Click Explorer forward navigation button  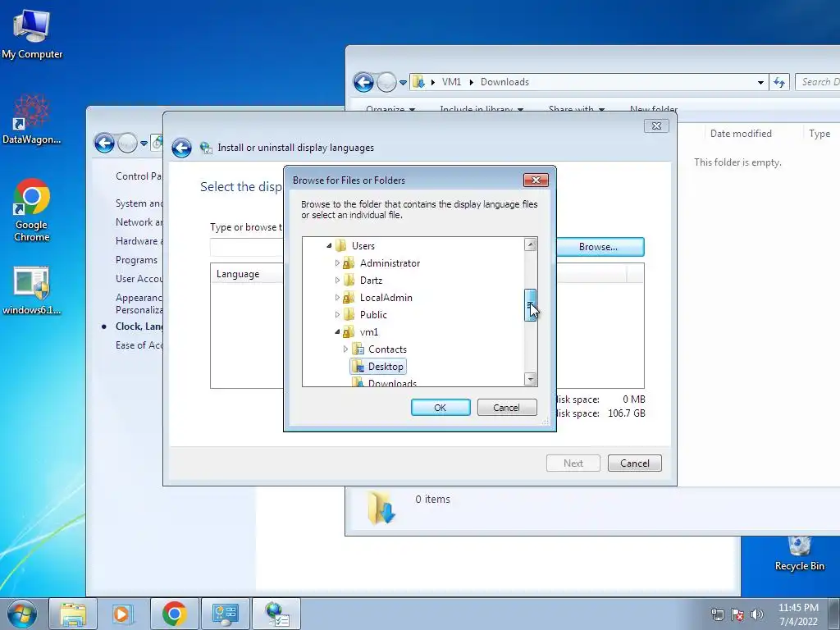tap(386, 82)
